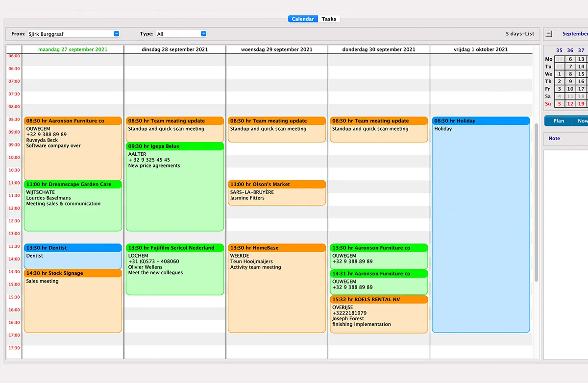Click the 5 days-List view label
This screenshot has height=383, width=588.
point(520,34)
